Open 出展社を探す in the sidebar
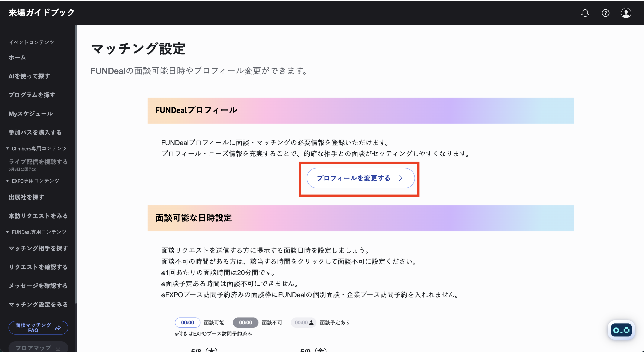644x352 pixels. pyautogui.click(x=26, y=197)
